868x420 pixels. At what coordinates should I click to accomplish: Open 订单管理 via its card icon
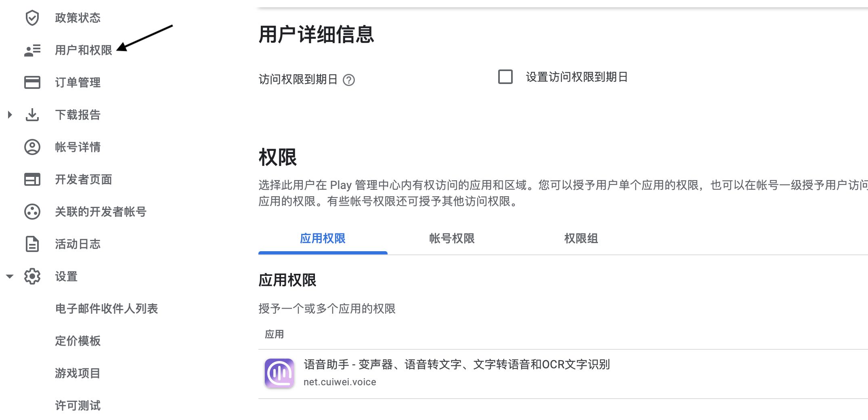tap(32, 82)
